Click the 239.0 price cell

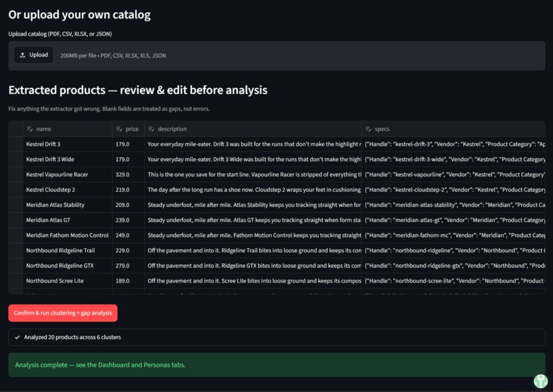pos(128,220)
